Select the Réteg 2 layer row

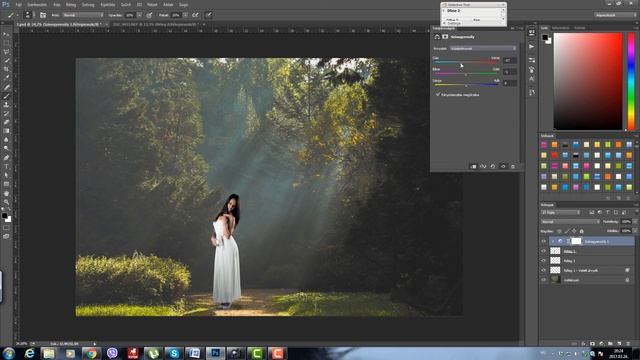click(587, 251)
